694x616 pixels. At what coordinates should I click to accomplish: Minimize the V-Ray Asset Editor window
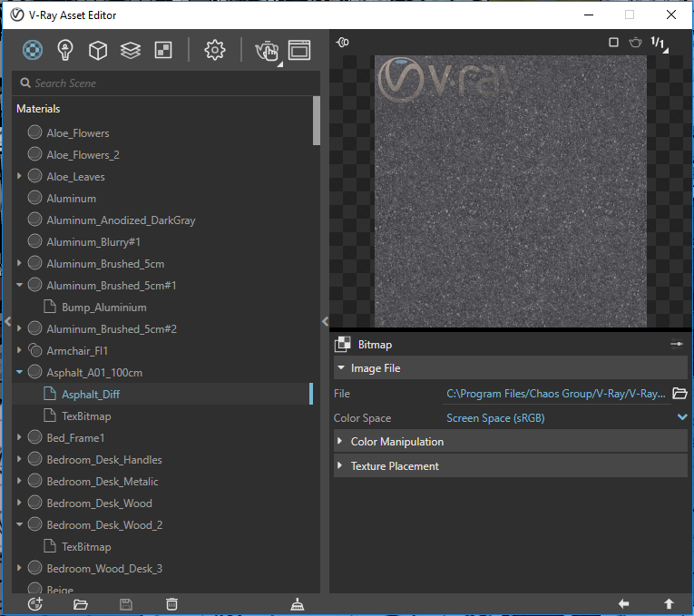[x=589, y=15]
